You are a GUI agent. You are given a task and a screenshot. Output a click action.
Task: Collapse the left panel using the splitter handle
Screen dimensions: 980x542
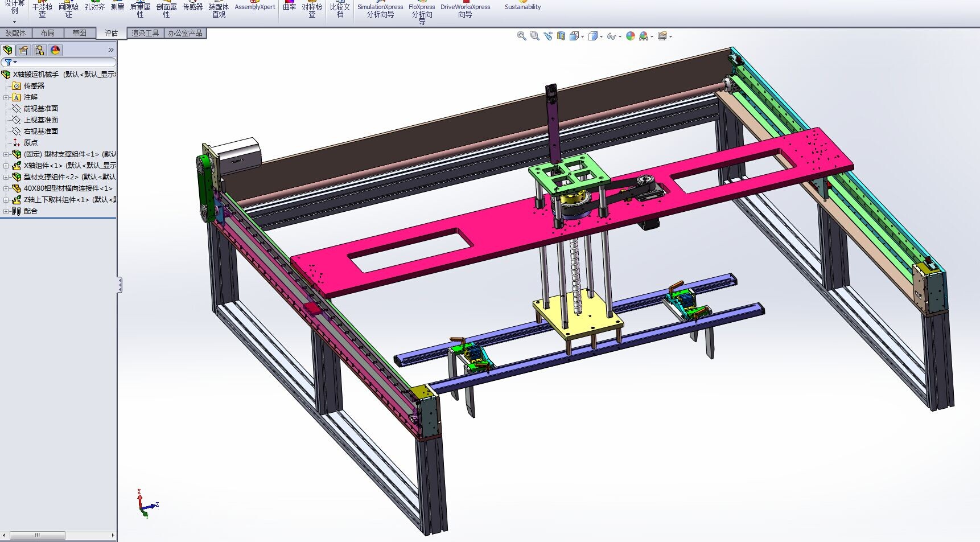(x=120, y=285)
